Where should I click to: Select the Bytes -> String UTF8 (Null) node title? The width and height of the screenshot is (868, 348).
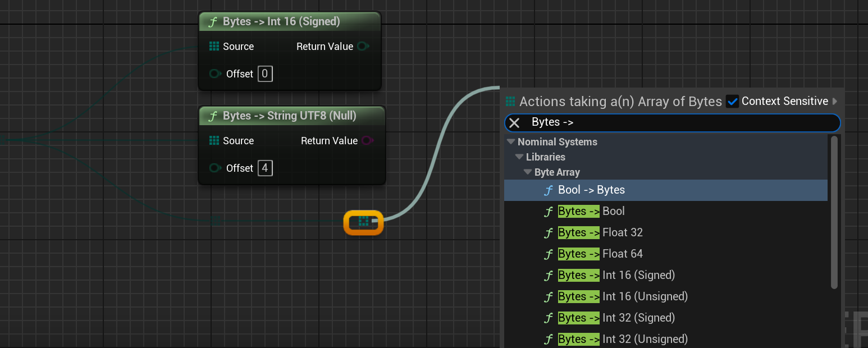(x=289, y=116)
